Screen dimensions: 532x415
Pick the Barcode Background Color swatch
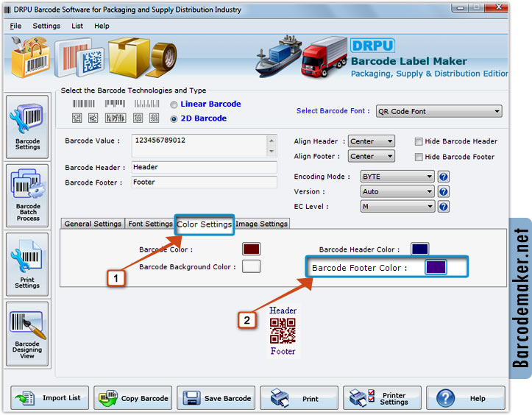pos(251,266)
